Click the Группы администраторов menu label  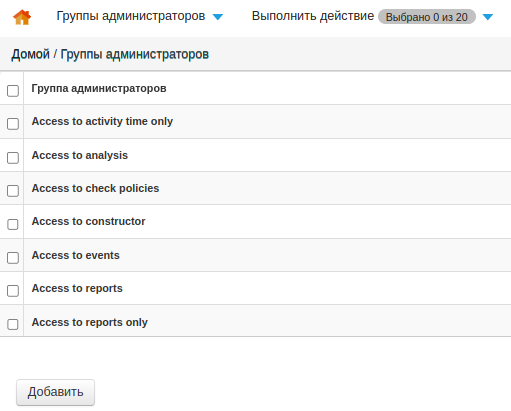[131, 16]
